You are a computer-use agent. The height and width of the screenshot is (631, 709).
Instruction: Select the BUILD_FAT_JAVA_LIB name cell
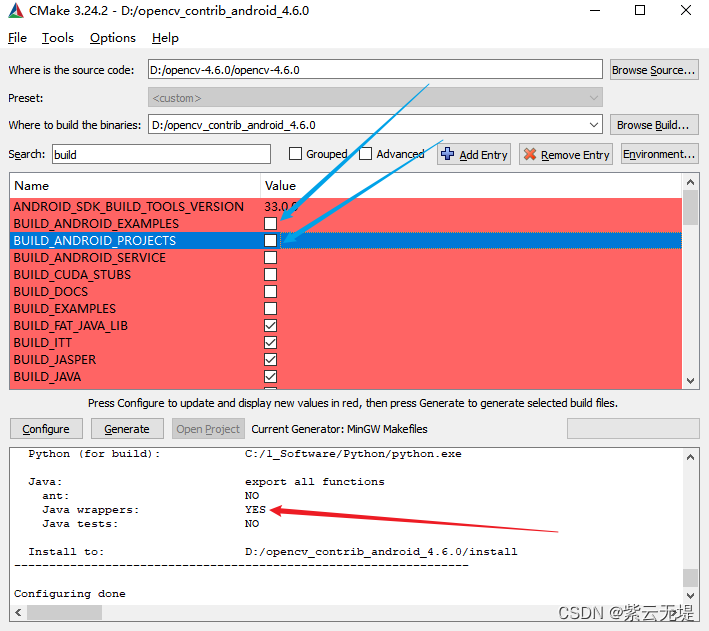71,326
